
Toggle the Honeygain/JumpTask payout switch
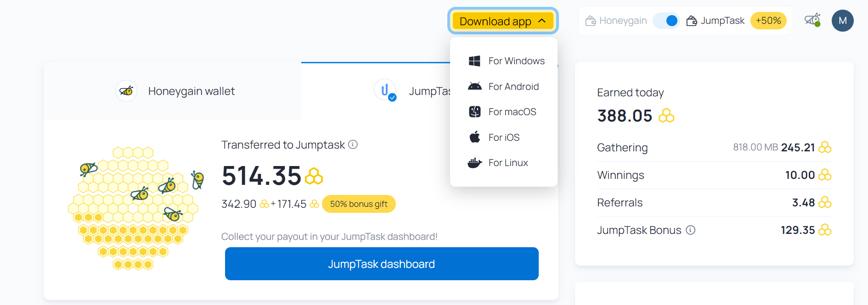point(666,21)
